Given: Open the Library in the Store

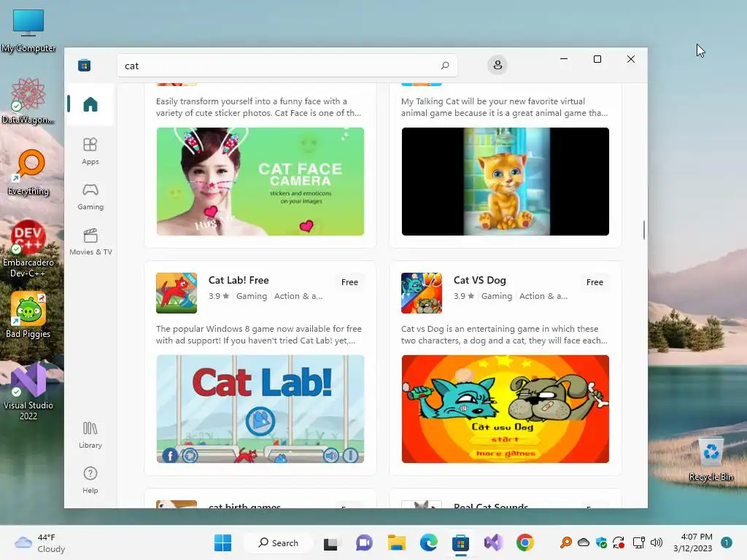Looking at the screenshot, I should click(90, 435).
